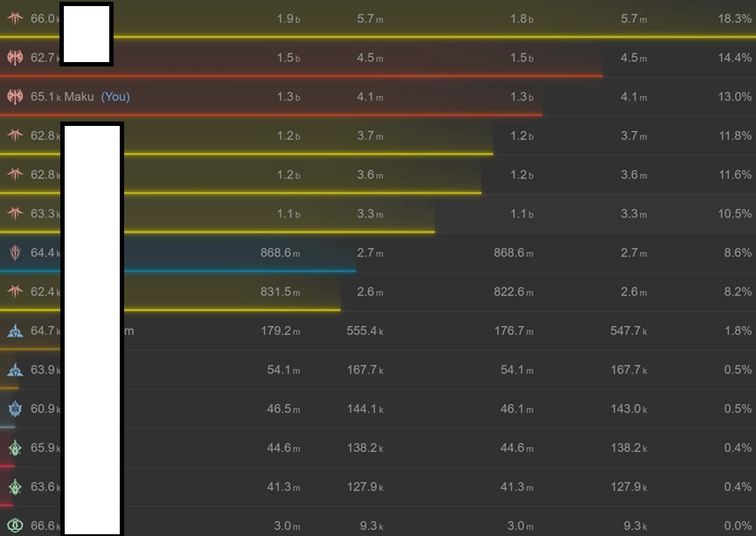Select the green class icon beside 63.6k
Viewport: 756px width, 536px height.
(15, 487)
